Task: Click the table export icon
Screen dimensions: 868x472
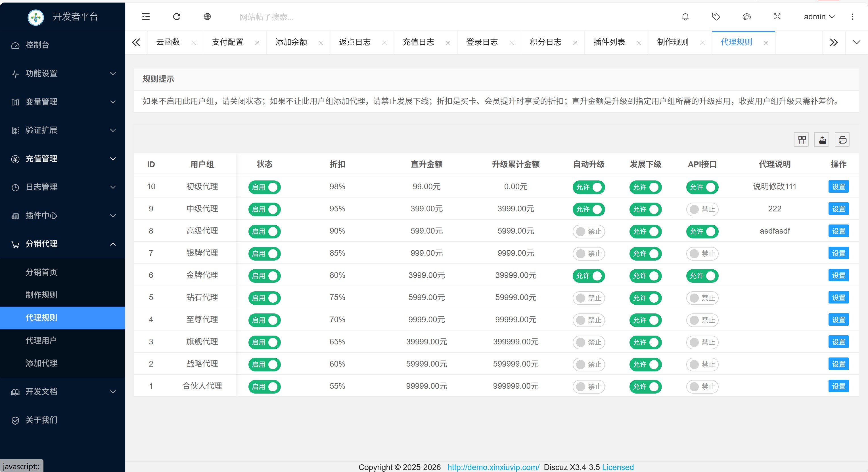Action: [x=822, y=140]
